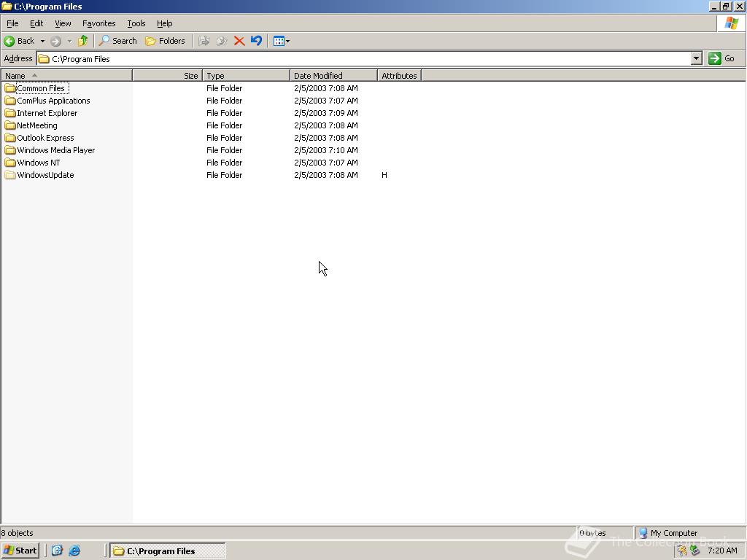Screen dimensions: 747x560
Task: Click the green Go button
Action: coord(721,58)
